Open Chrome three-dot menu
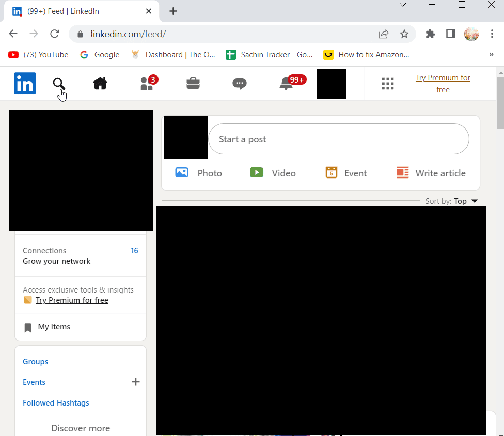Viewport: 504px width, 436px height. pos(492,34)
